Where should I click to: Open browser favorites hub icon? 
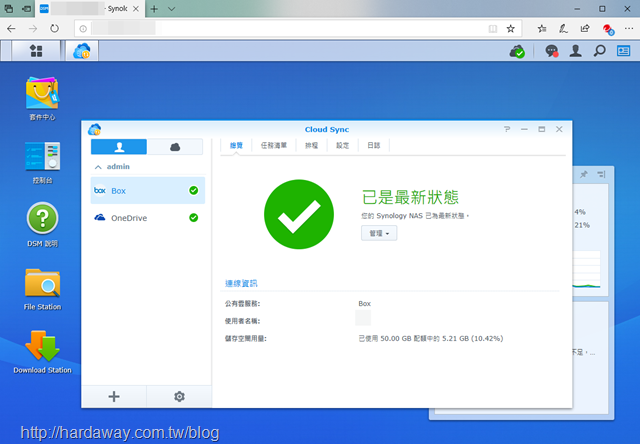coord(542,29)
